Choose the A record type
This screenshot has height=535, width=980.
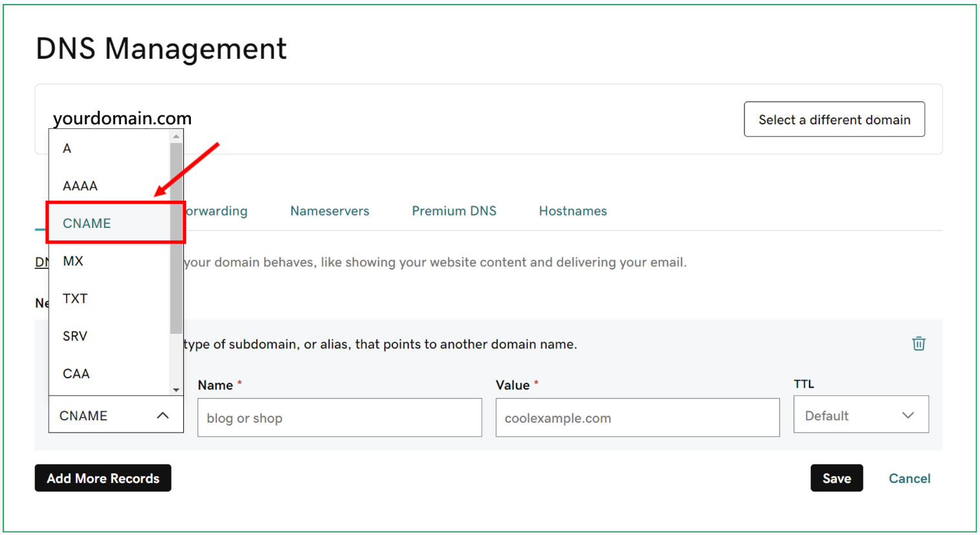[67, 148]
